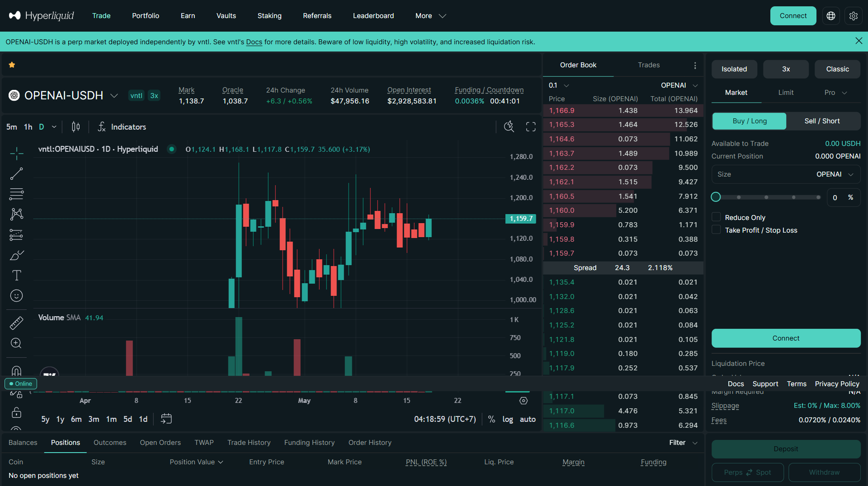The width and height of the screenshot is (868, 486).
Task: Select the brush drawing tool
Action: point(17,255)
